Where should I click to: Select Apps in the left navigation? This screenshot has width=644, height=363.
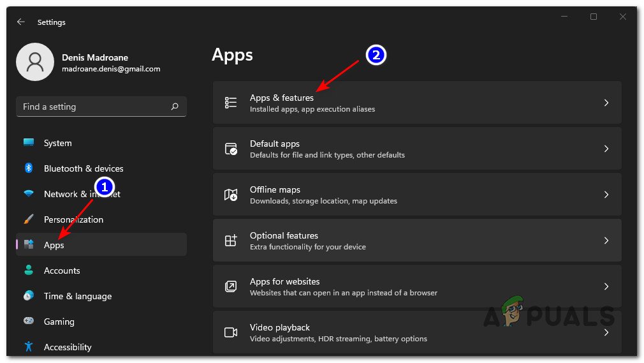pyautogui.click(x=54, y=245)
